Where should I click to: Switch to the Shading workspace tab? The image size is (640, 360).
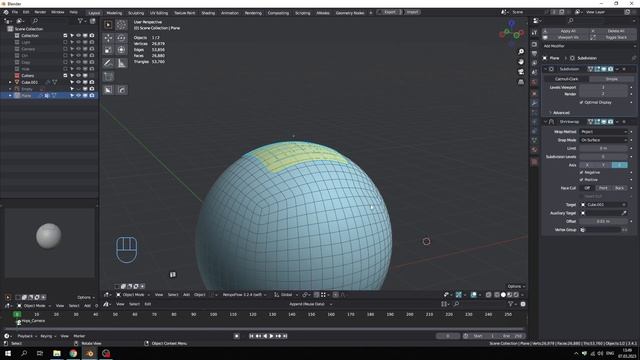pos(208,13)
